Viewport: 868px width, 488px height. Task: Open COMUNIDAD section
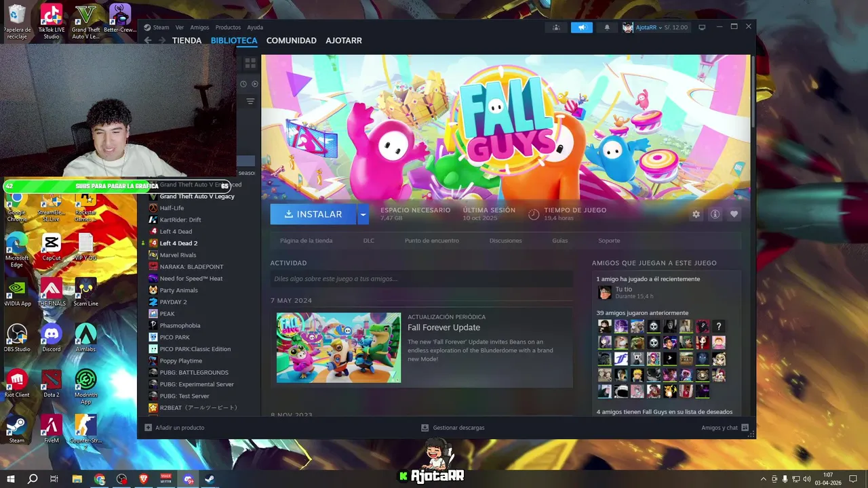point(292,41)
